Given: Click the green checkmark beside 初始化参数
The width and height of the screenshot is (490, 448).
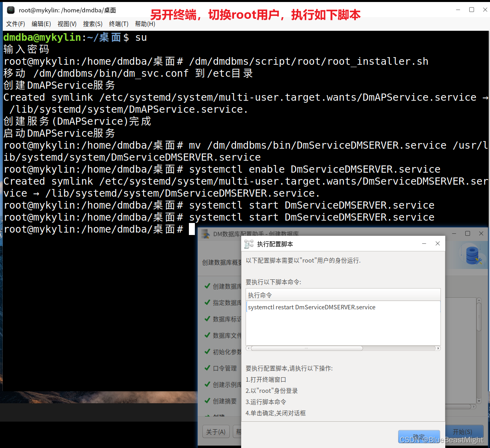Looking at the screenshot, I should pyautogui.click(x=207, y=351).
